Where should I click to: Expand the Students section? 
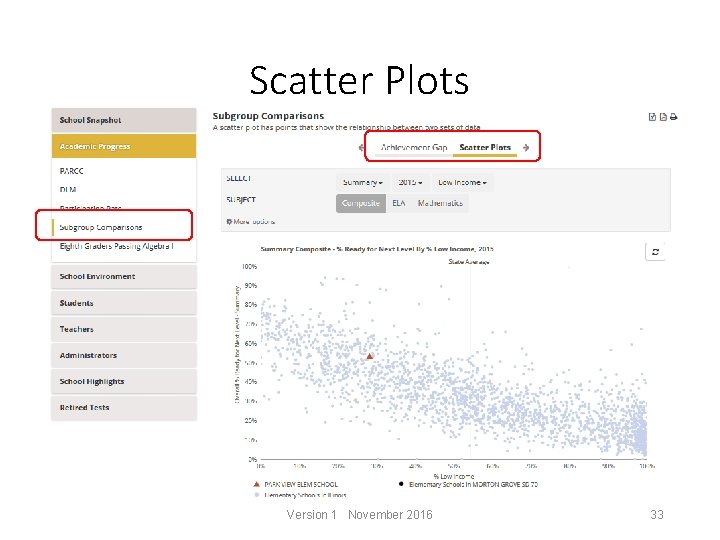pyautogui.click(x=124, y=303)
